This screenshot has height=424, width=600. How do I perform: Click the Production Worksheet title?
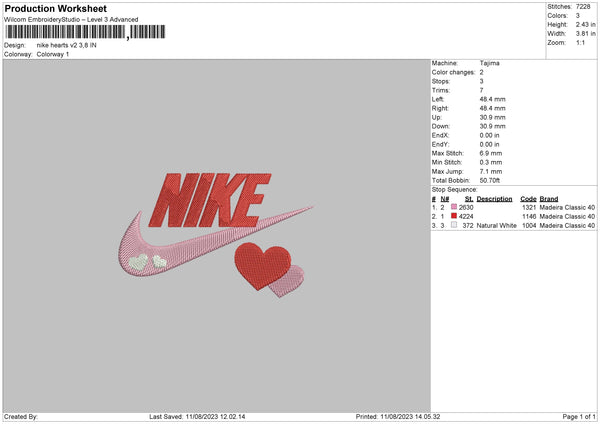point(55,7)
